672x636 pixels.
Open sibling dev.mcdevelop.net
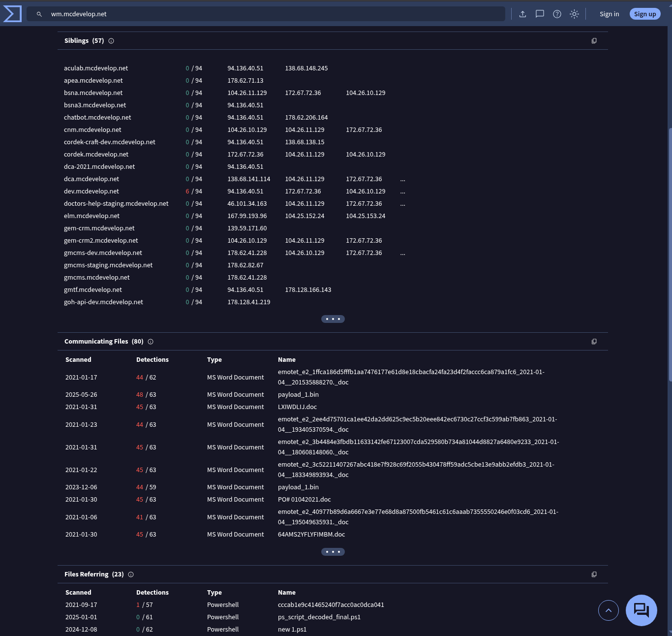pos(92,191)
